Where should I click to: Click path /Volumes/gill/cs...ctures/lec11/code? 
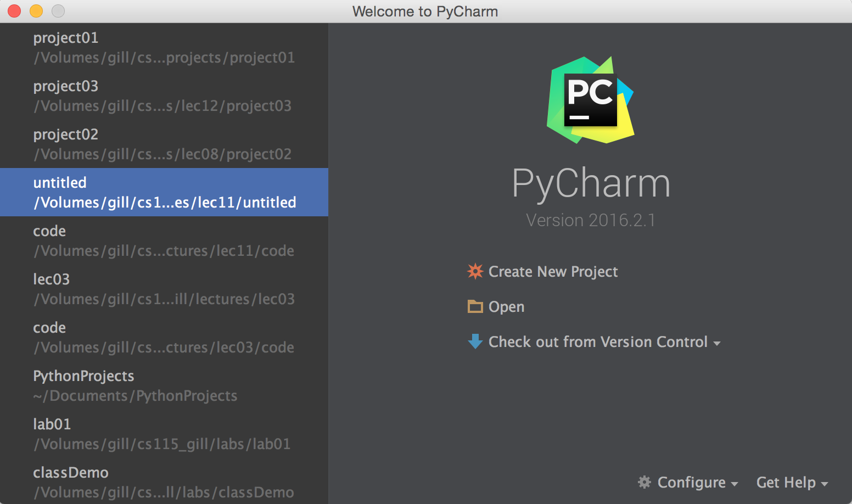[x=164, y=251]
